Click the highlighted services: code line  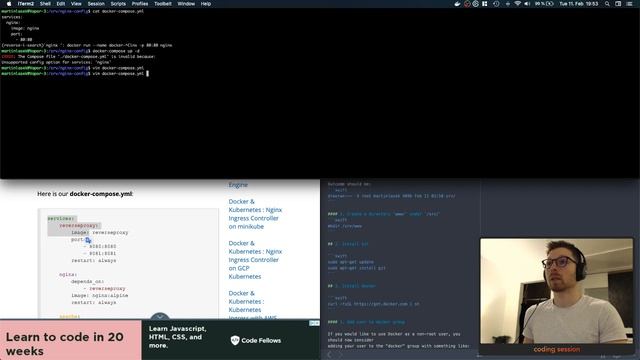pyautogui.click(x=61, y=218)
